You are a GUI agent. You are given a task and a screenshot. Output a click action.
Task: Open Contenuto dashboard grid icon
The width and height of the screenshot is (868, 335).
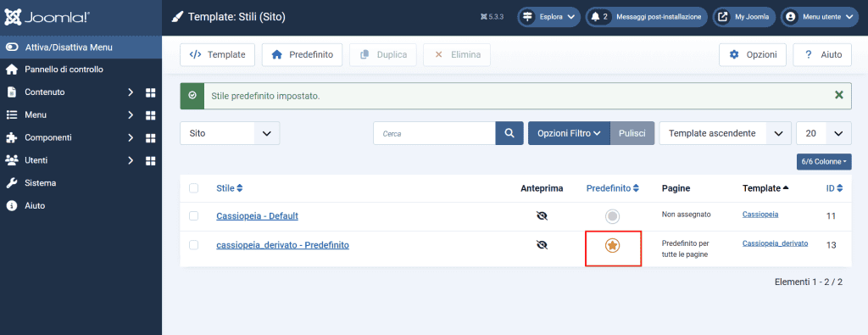pyautogui.click(x=150, y=92)
